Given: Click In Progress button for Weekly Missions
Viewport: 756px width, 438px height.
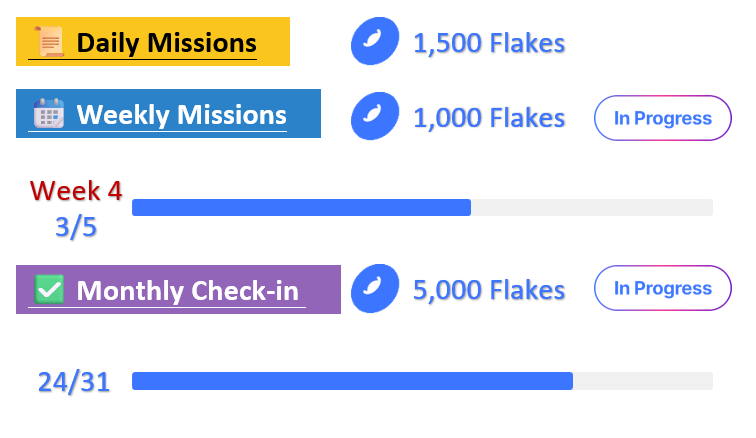Looking at the screenshot, I should pyautogui.click(x=662, y=118).
